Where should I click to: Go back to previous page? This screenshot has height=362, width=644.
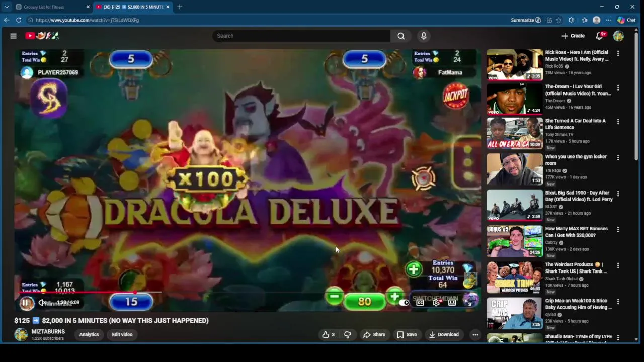7,20
